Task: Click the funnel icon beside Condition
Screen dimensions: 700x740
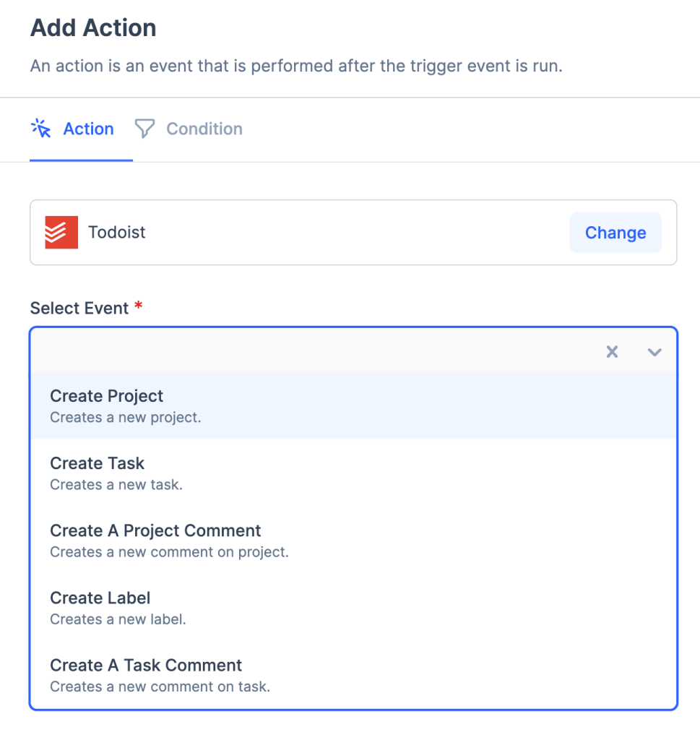Action: click(145, 129)
